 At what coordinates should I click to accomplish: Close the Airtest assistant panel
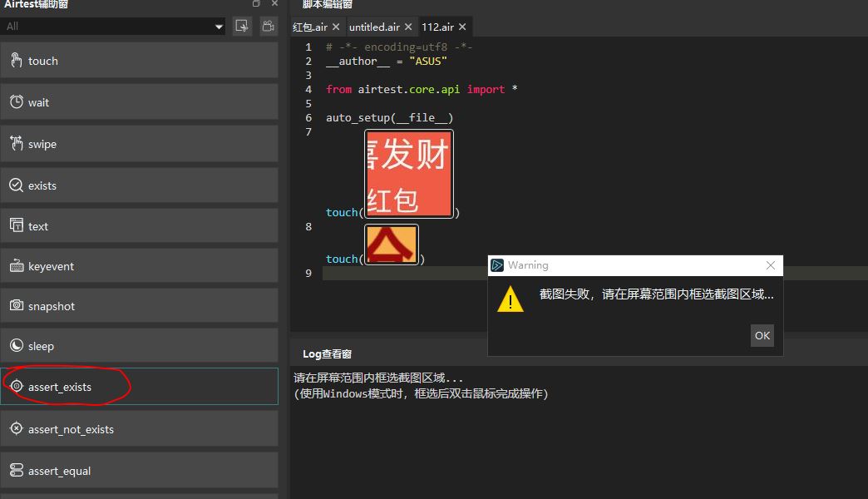coord(274,3)
